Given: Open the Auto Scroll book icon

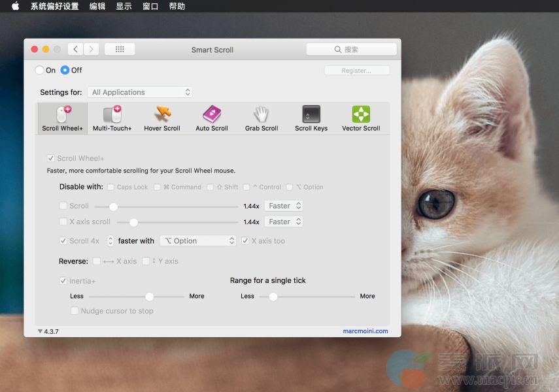Looking at the screenshot, I should click(212, 115).
